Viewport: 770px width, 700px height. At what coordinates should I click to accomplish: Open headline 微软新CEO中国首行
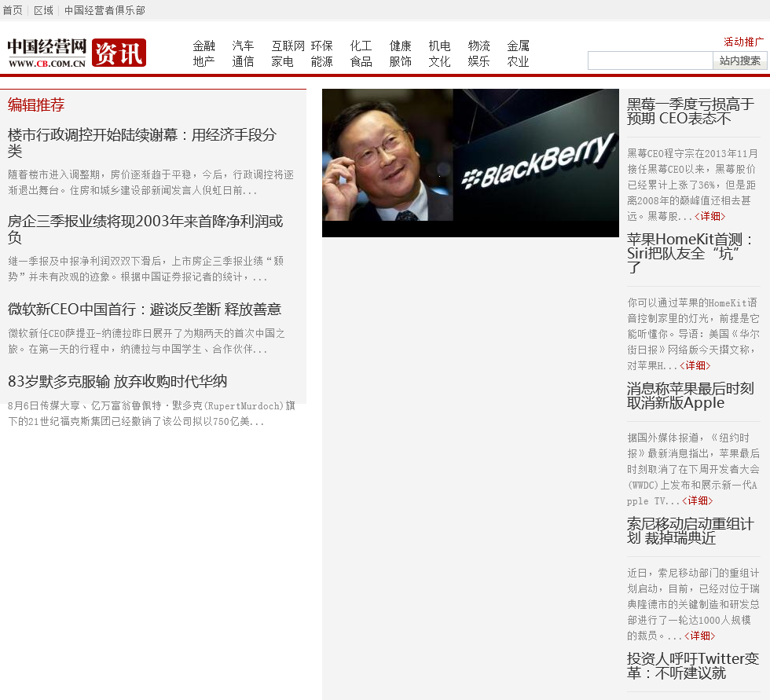coord(145,310)
